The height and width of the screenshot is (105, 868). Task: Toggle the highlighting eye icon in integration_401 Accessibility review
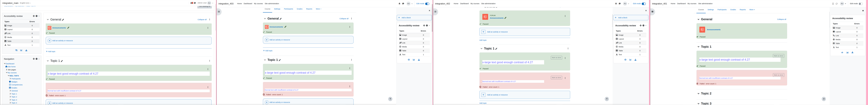(x=842, y=52)
